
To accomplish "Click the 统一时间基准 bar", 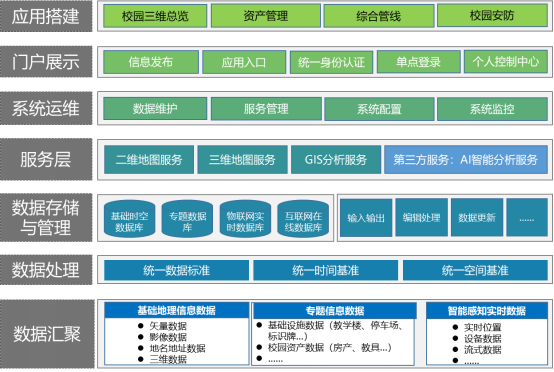I will tap(326, 271).
